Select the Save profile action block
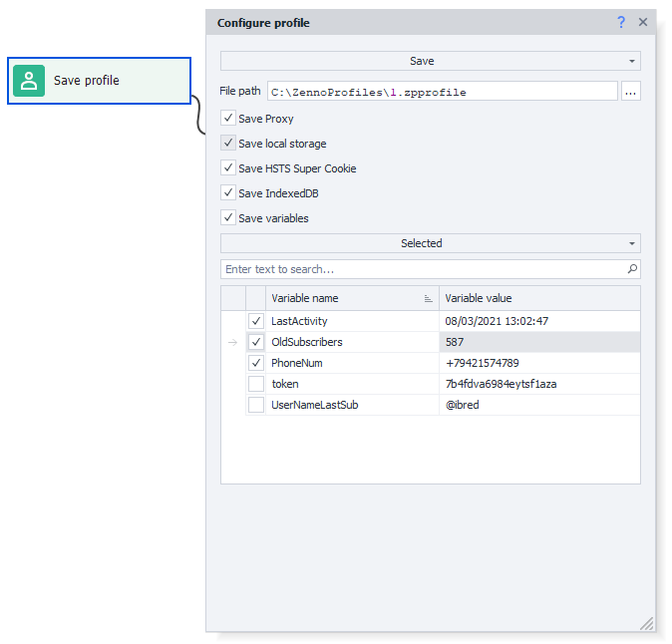Viewport: 672px width, 644px height. [99, 81]
